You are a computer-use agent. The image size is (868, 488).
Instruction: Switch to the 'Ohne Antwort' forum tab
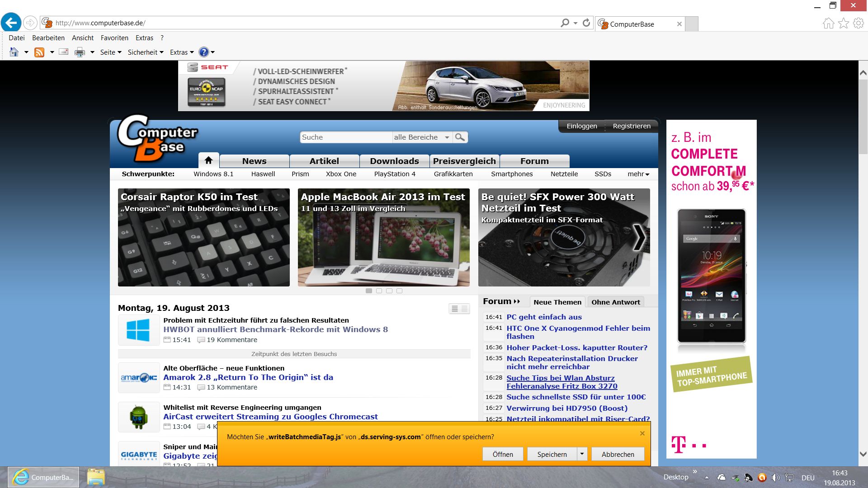(x=615, y=302)
